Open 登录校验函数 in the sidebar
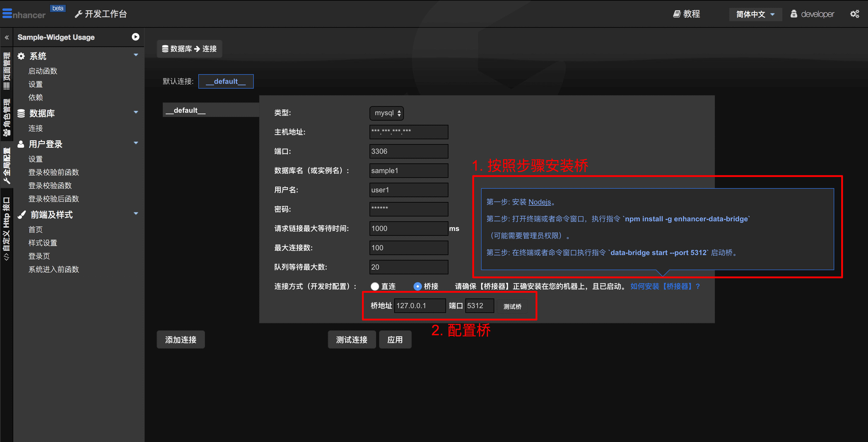This screenshot has width=868, height=442. tap(50, 185)
